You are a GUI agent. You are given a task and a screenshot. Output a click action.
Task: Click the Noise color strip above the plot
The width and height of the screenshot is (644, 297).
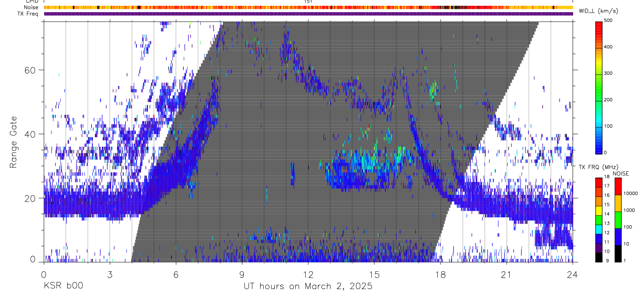tap(308, 7)
